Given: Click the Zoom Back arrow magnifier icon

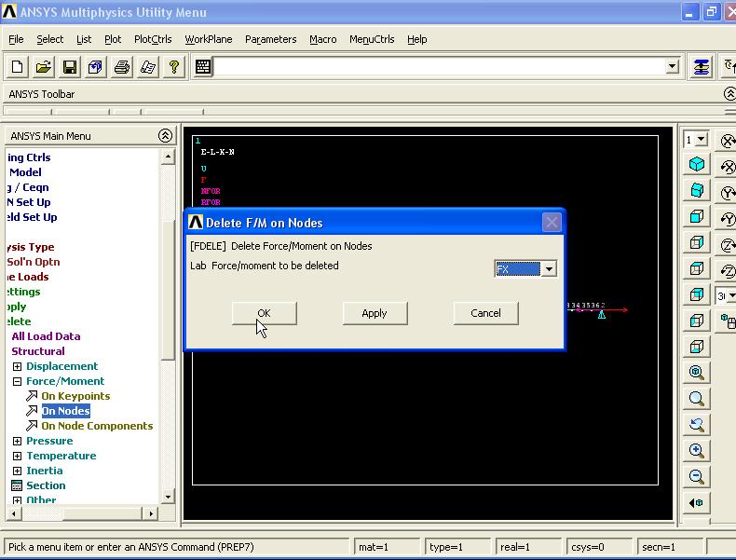Looking at the screenshot, I should (697, 425).
